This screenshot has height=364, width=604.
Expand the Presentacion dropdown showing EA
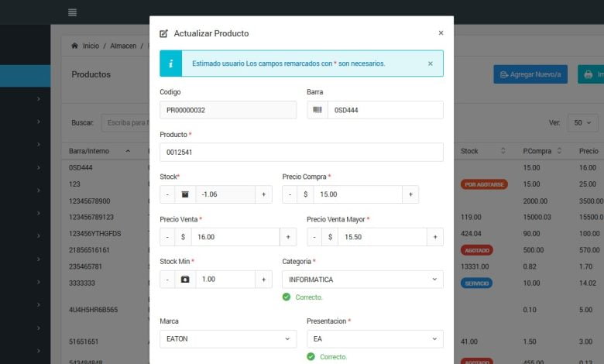pos(375,338)
